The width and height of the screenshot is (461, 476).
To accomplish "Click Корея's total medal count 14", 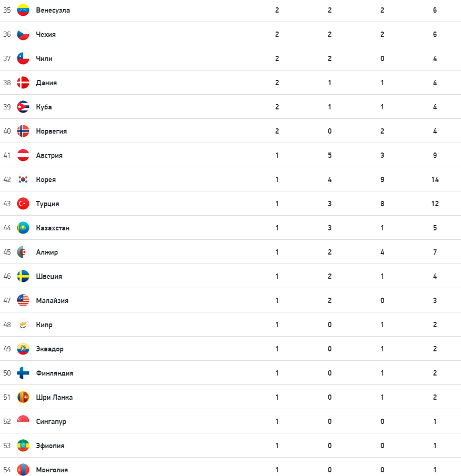I will (435, 179).
